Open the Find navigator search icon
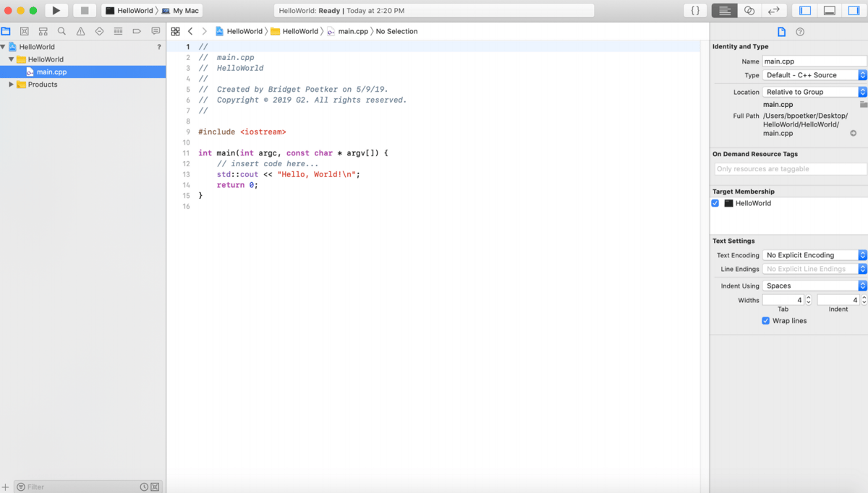Image resolution: width=868 pixels, height=493 pixels. [61, 32]
